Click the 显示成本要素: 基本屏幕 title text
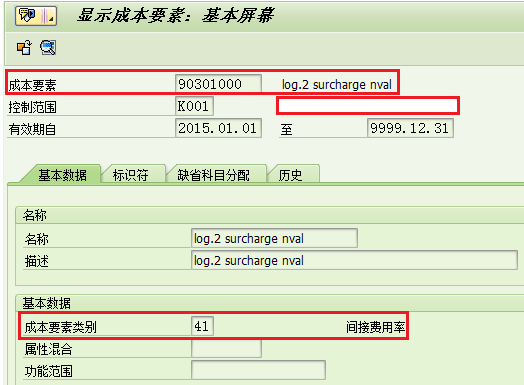 click(x=175, y=15)
